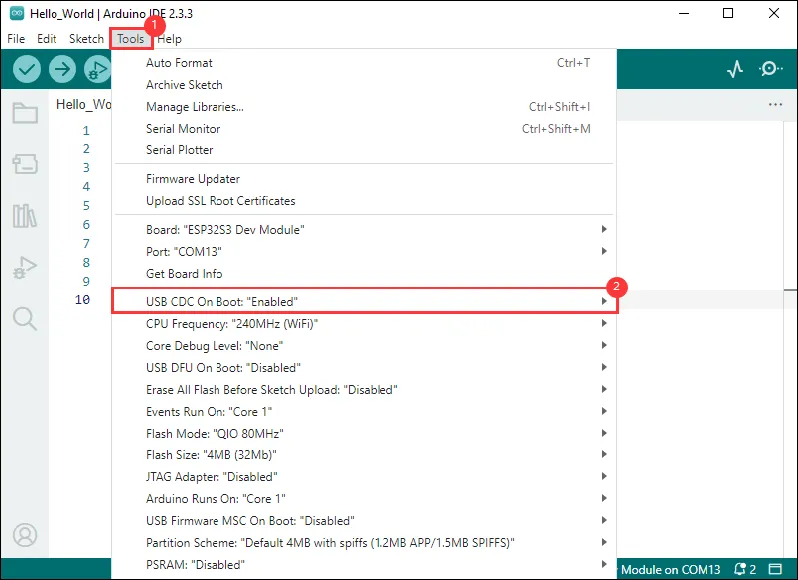Click Get Board Info
The image size is (798, 580).
pyautogui.click(x=184, y=274)
